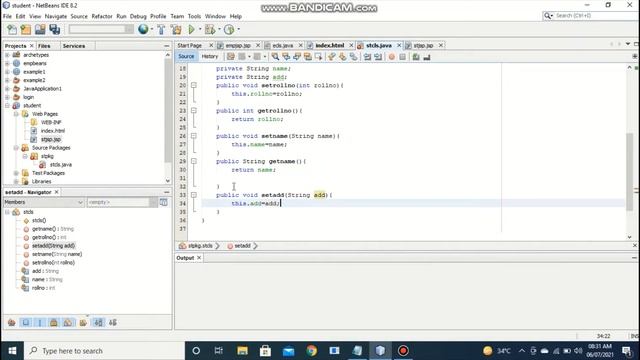This screenshot has height=360, width=640.
Task: Toggle Show Static Members filter in Navigator
Action: (40, 322)
